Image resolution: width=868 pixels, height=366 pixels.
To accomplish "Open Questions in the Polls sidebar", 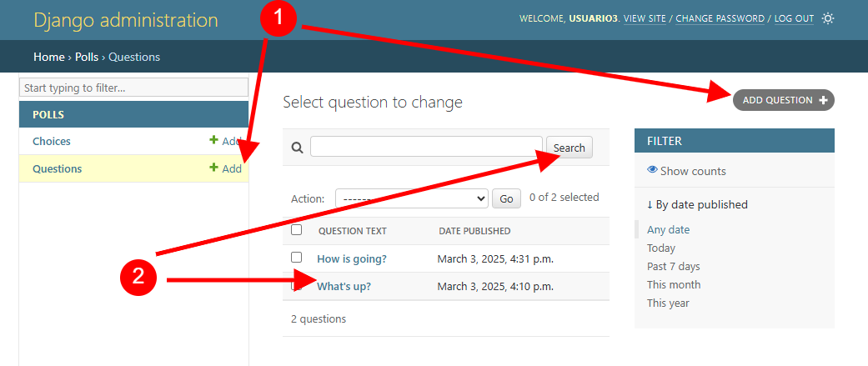I will [x=57, y=169].
